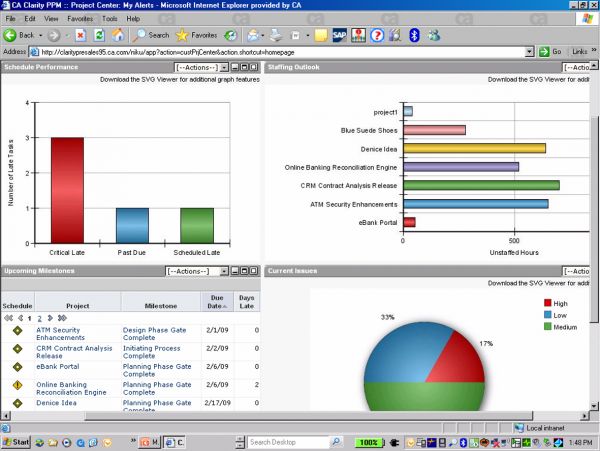Click the Forward arrow button in toolbar
This screenshot has height=451, width=600.
click(x=54, y=36)
